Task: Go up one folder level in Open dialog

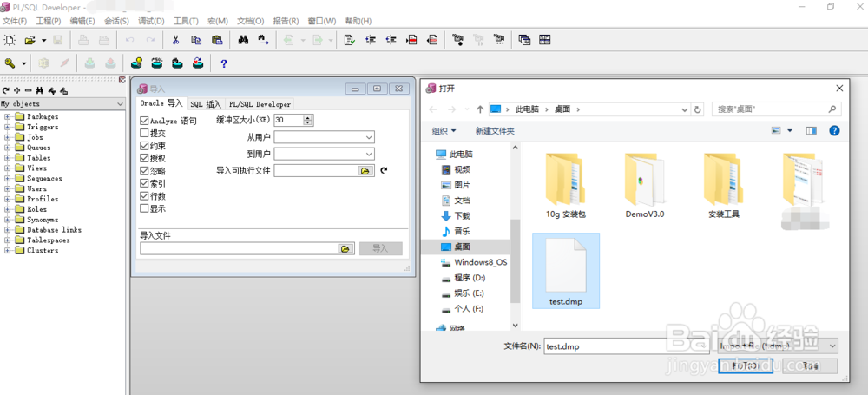Action: [x=481, y=109]
